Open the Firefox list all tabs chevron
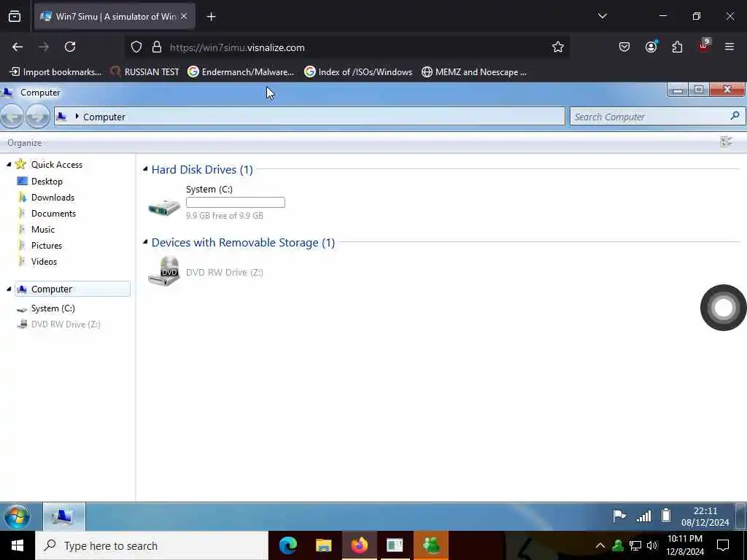 tap(602, 16)
